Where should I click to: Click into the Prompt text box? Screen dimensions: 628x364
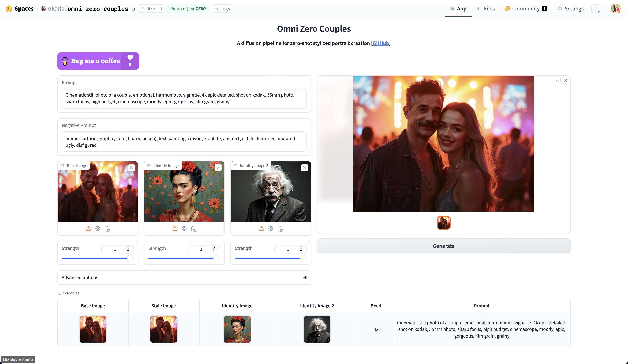[184, 98]
